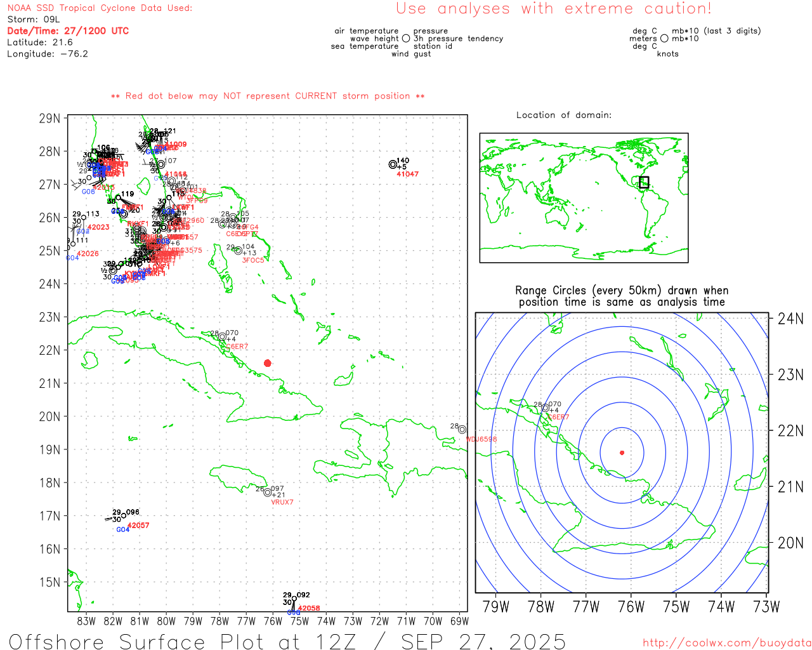
Task: Select buoy station 41047 label
Action: coord(407,174)
